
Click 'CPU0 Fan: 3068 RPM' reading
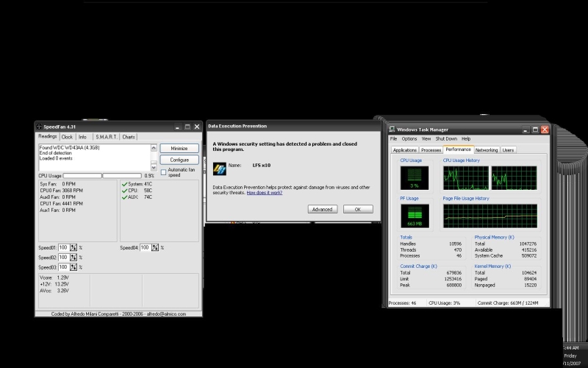click(62, 191)
